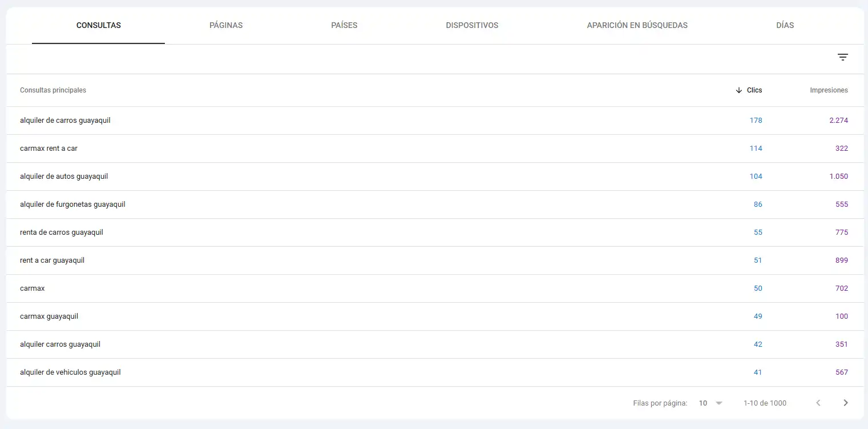
Task: Select the CONSULTAS tab
Action: 99,26
